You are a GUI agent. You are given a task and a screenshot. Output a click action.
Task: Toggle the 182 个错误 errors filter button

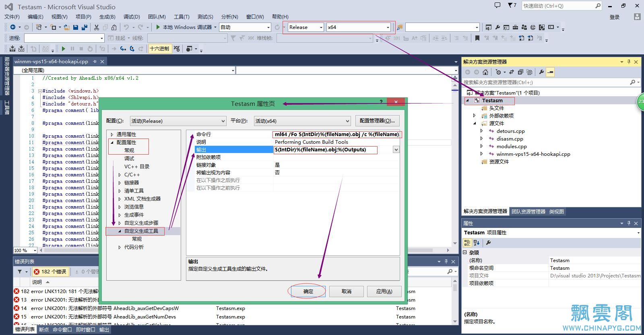pos(51,272)
